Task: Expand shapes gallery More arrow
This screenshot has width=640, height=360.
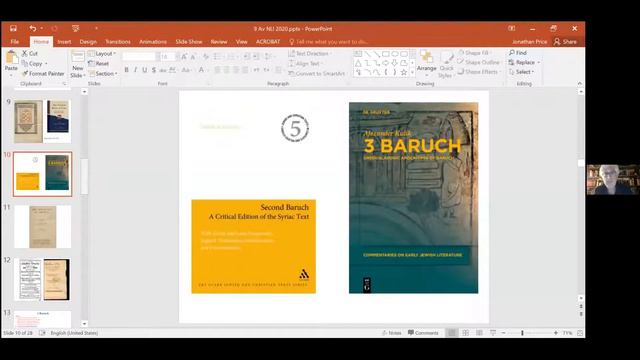Action: 412,73
